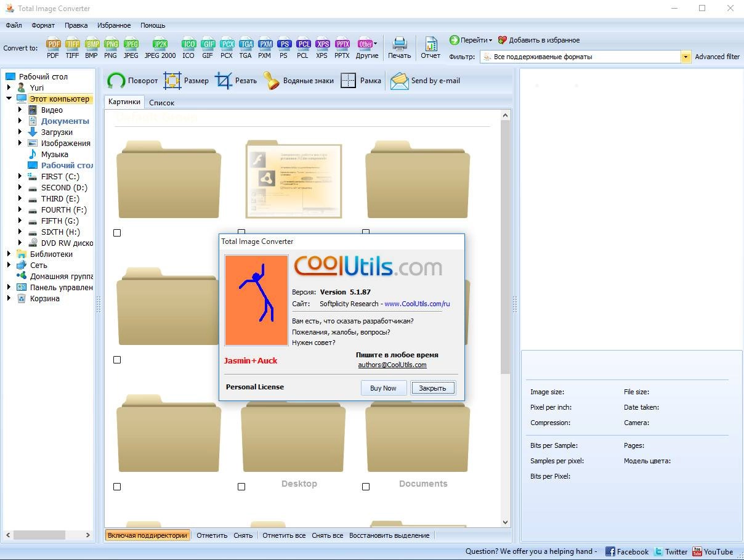Open the Помощь menu
Image resolution: width=744 pixels, height=560 pixels.
coord(153,25)
